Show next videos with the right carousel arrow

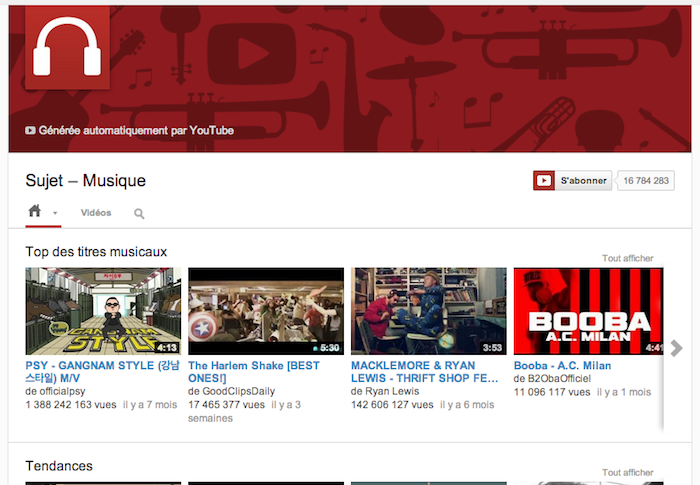(677, 348)
